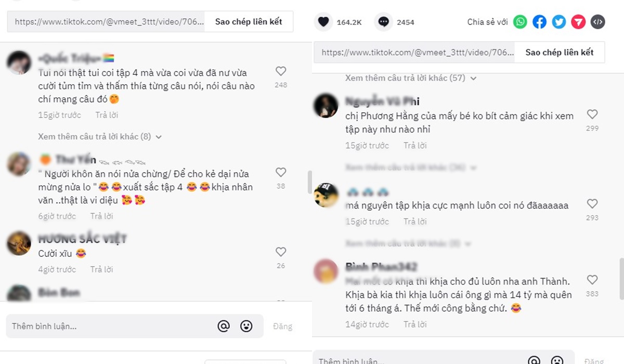Screen dimensions: 624x364
Task: Open emoji picker in left comment box
Action: 246,326
